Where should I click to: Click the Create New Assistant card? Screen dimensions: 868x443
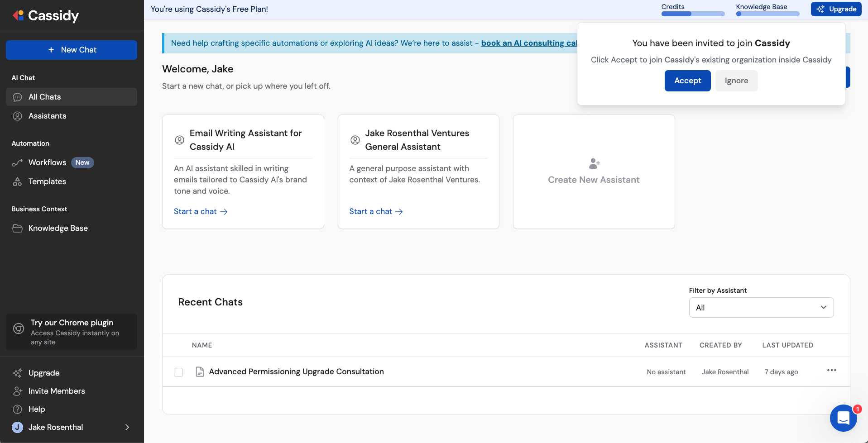click(594, 172)
